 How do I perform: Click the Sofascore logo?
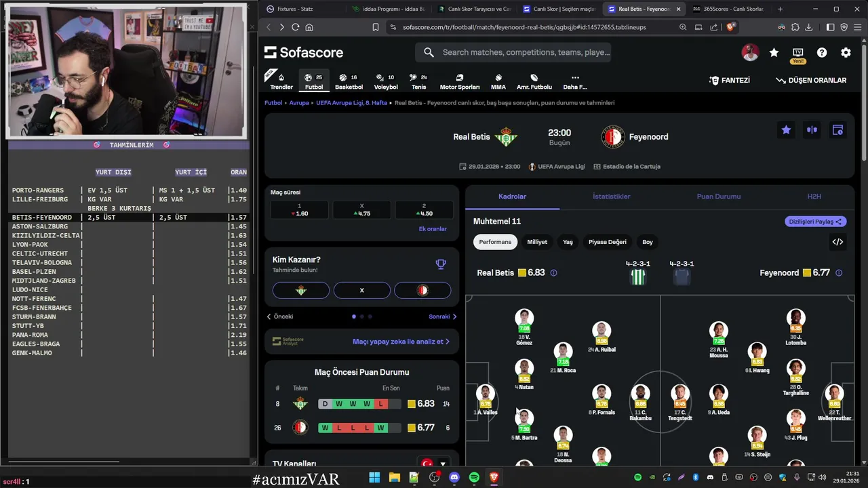pyautogui.click(x=304, y=52)
